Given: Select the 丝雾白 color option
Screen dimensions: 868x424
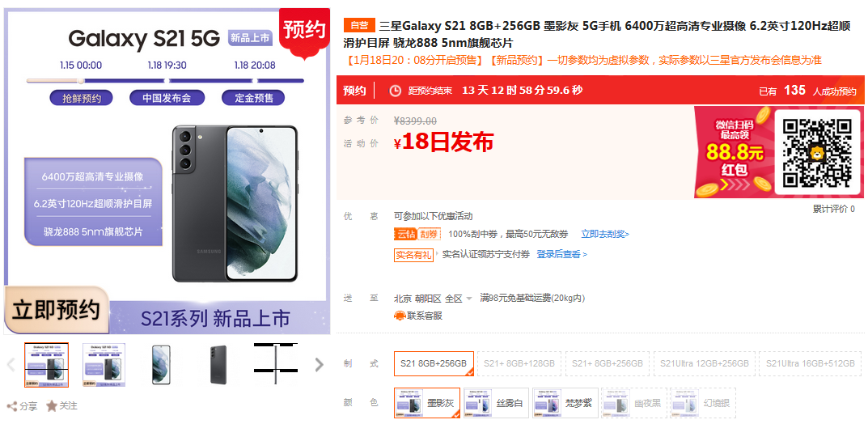Looking at the screenshot, I should point(496,403).
